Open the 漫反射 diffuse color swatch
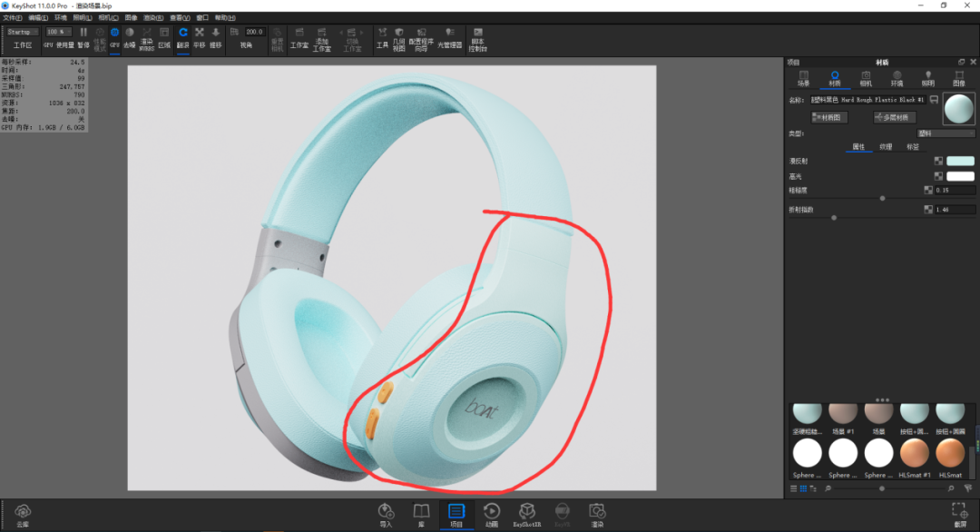The width and height of the screenshot is (980, 532). click(x=960, y=162)
